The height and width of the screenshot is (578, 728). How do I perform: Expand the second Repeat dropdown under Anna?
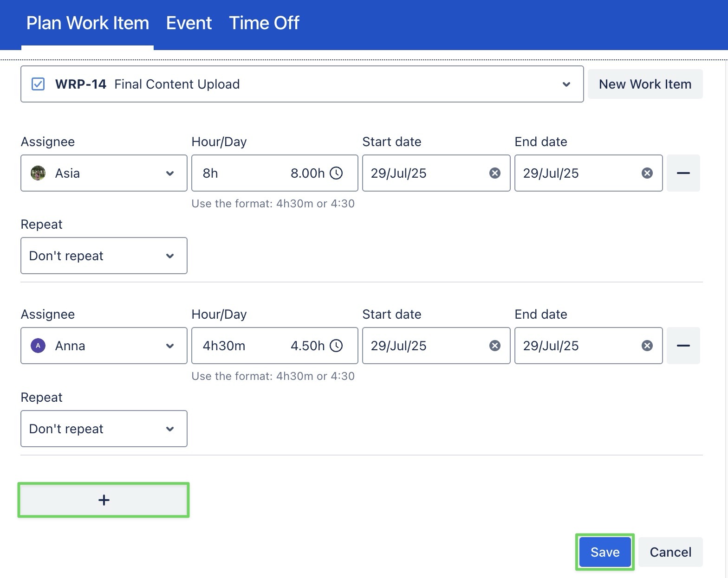point(104,429)
